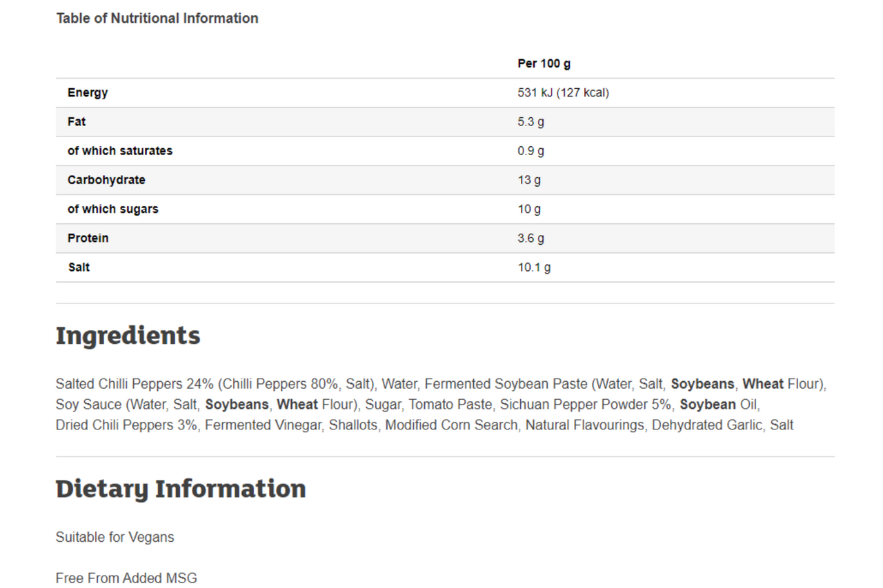Click the of which sugars label
This screenshot has height=588, width=883.
click(x=112, y=209)
